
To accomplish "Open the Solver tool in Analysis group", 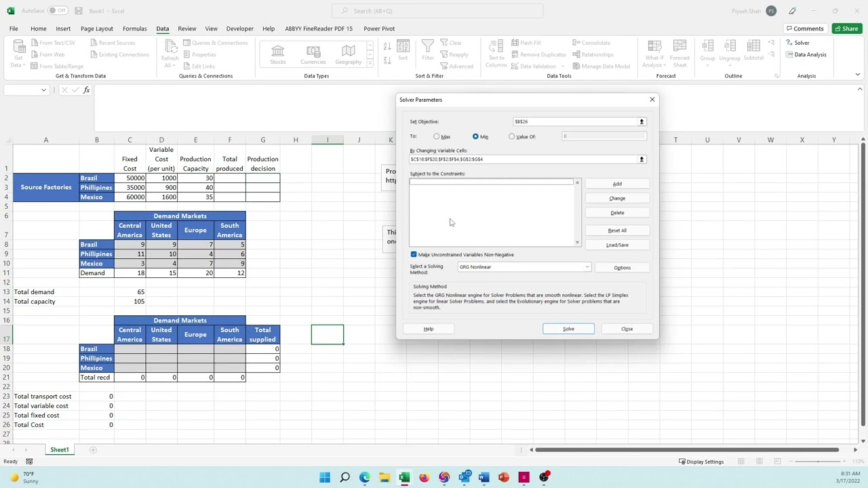I will pos(797,43).
